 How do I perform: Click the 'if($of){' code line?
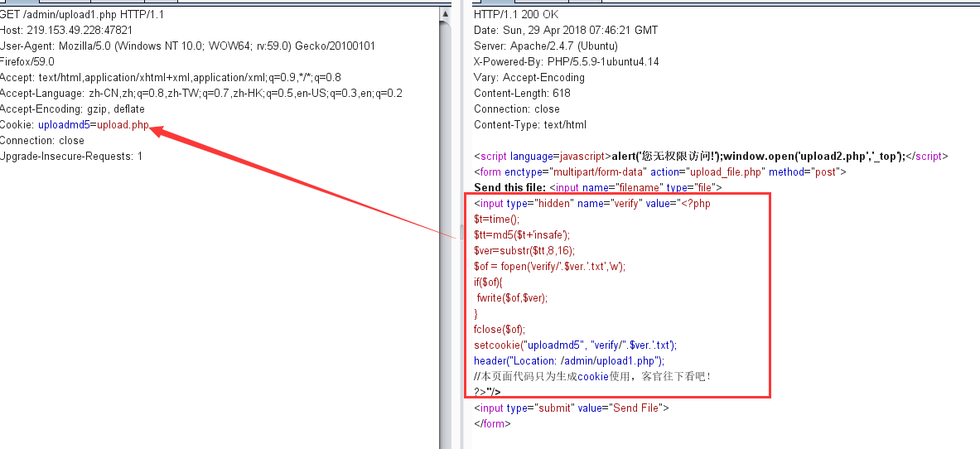[x=489, y=282]
